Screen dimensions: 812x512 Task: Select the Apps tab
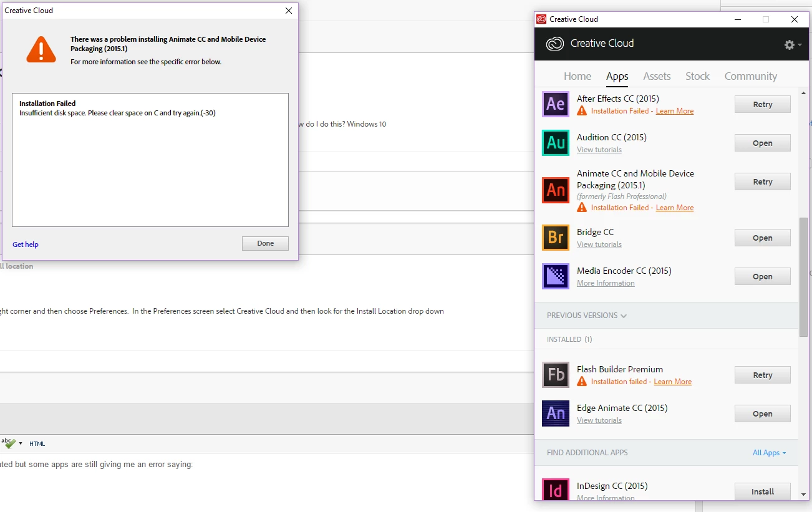[x=617, y=76]
